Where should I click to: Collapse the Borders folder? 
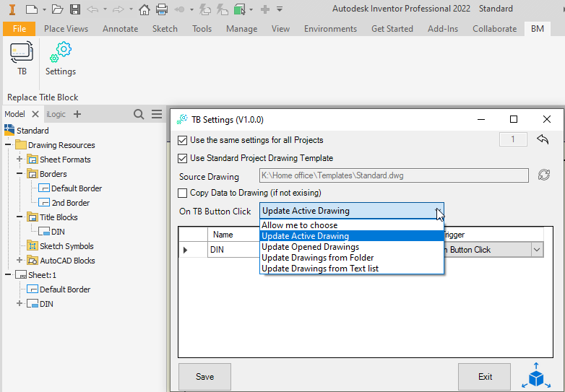pos(20,173)
